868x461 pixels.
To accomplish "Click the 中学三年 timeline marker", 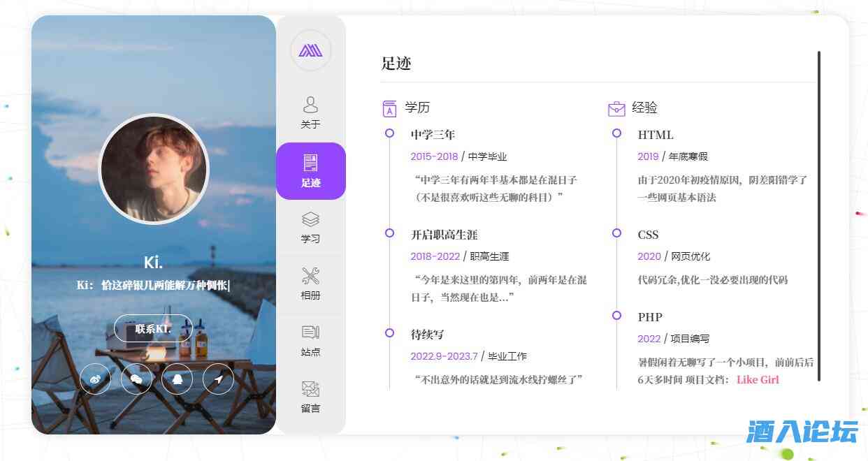I will [389, 133].
